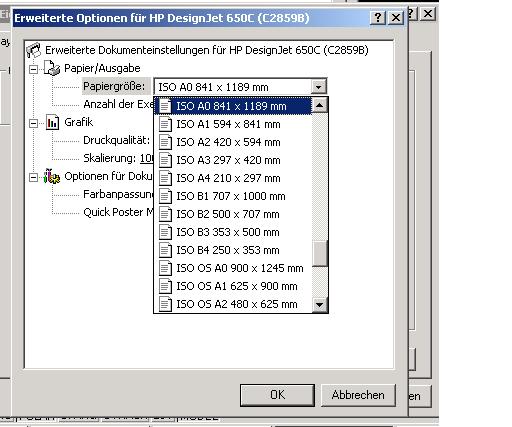Image resolution: width=512 pixels, height=427 pixels.
Task: Click page icon next to ISO OS A0 entry
Action: click(165, 268)
